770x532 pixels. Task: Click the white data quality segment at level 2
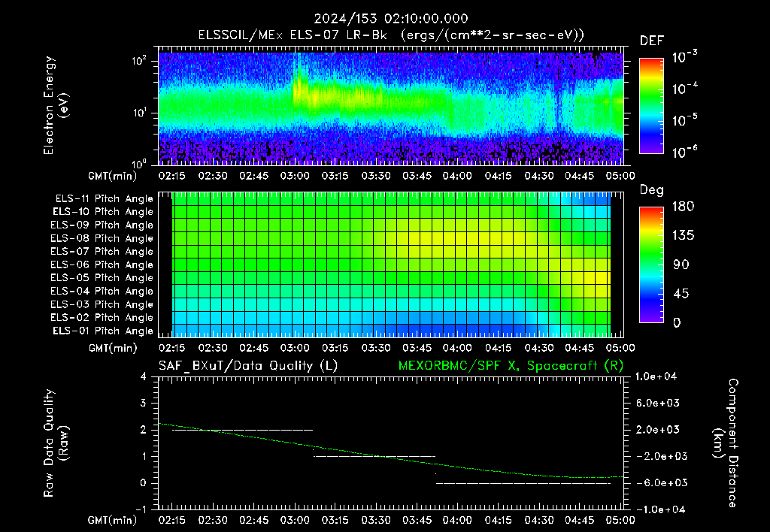click(x=243, y=430)
